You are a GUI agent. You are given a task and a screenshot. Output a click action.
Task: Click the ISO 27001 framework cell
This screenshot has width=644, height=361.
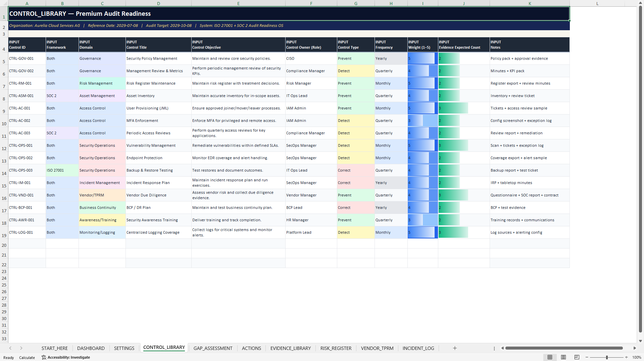pos(62,170)
